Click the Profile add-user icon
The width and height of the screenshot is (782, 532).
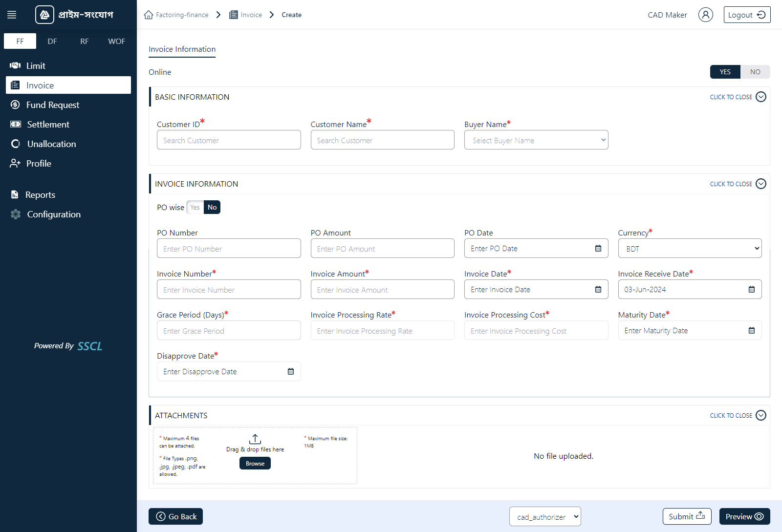coord(15,163)
